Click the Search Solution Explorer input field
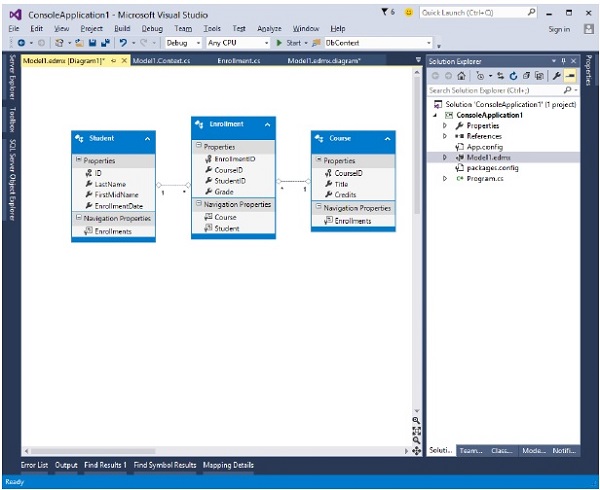 [495, 90]
